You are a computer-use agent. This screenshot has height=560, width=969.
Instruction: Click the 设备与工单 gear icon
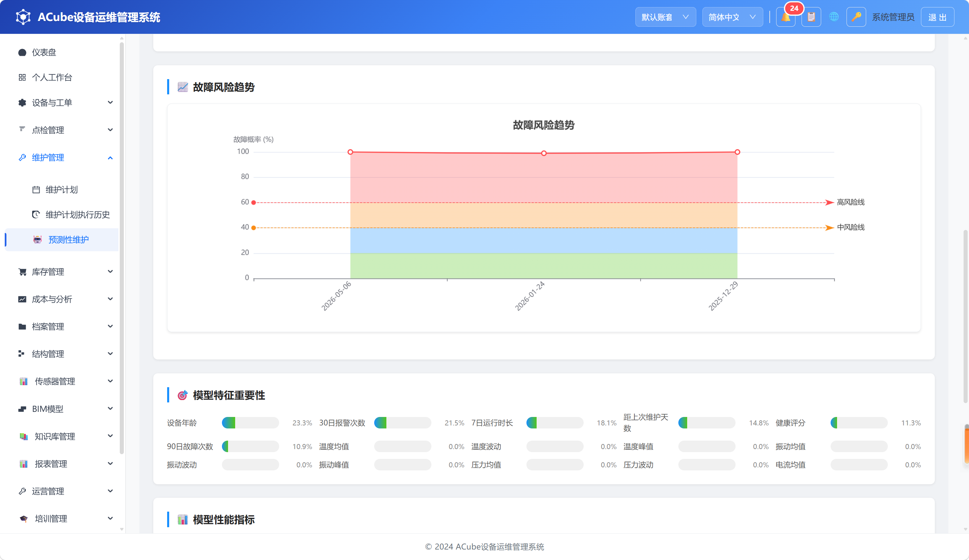[22, 102]
